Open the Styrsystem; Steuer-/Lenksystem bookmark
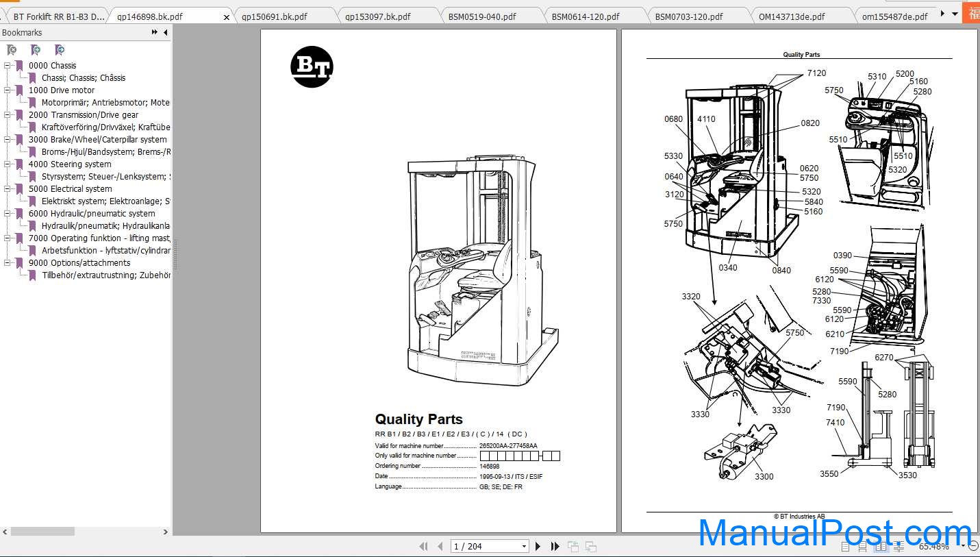 [x=105, y=177]
